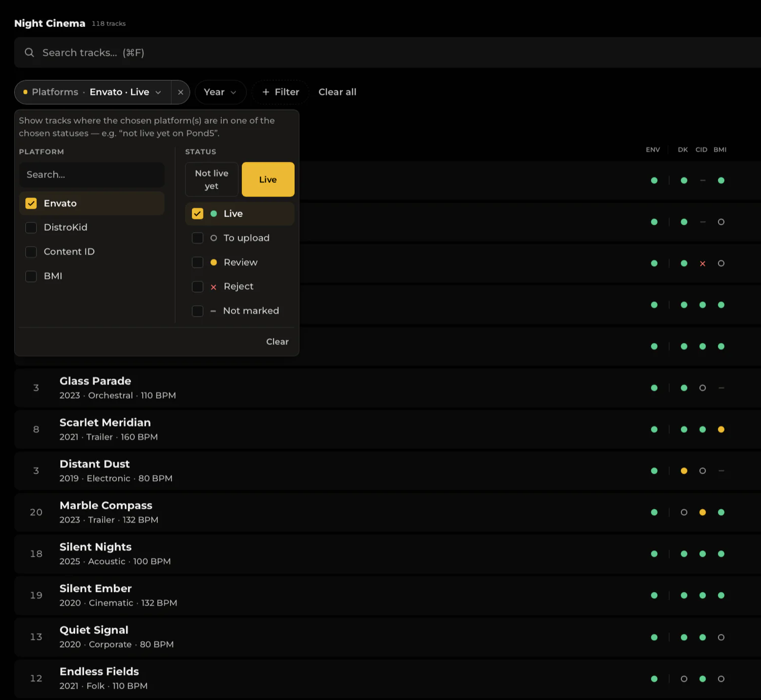Click Scarlet Meridian Envato green dot
This screenshot has width=761, height=700.
(x=654, y=430)
